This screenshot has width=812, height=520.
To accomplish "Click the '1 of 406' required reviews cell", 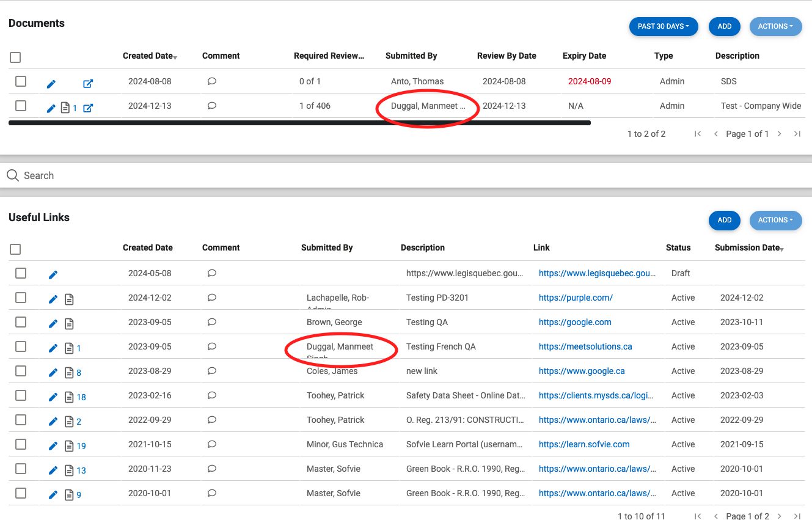I will click(315, 106).
